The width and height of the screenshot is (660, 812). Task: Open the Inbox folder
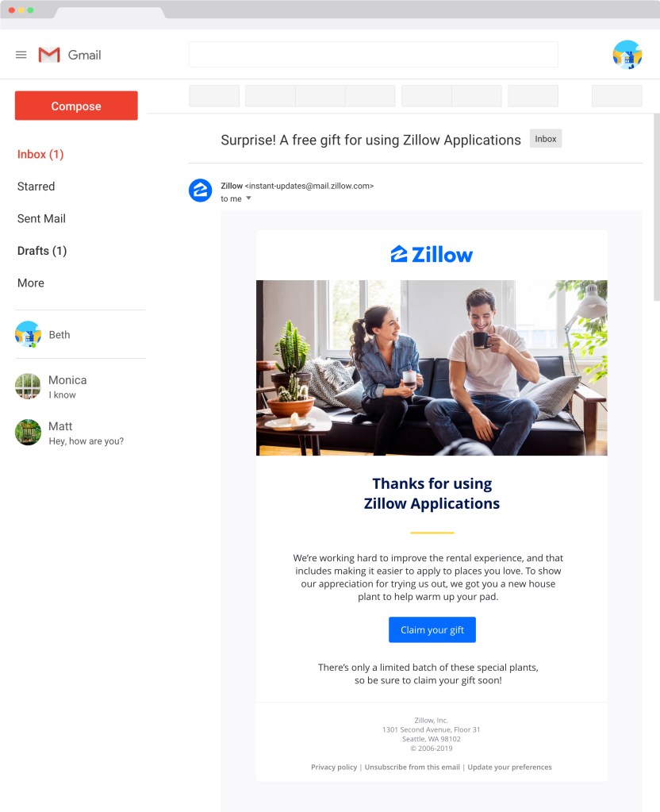tap(40, 154)
